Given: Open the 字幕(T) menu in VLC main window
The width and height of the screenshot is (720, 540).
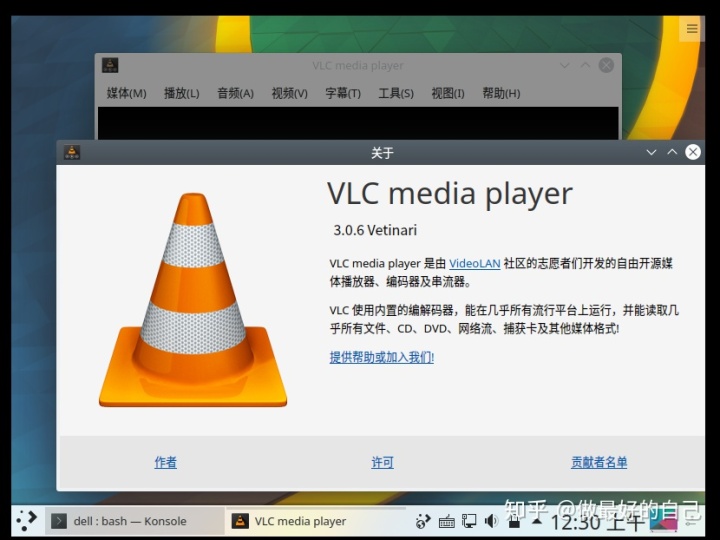Looking at the screenshot, I should 343,93.
